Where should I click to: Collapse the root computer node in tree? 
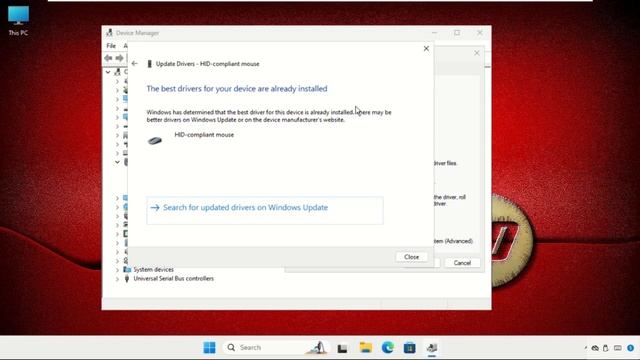[x=108, y=72]
